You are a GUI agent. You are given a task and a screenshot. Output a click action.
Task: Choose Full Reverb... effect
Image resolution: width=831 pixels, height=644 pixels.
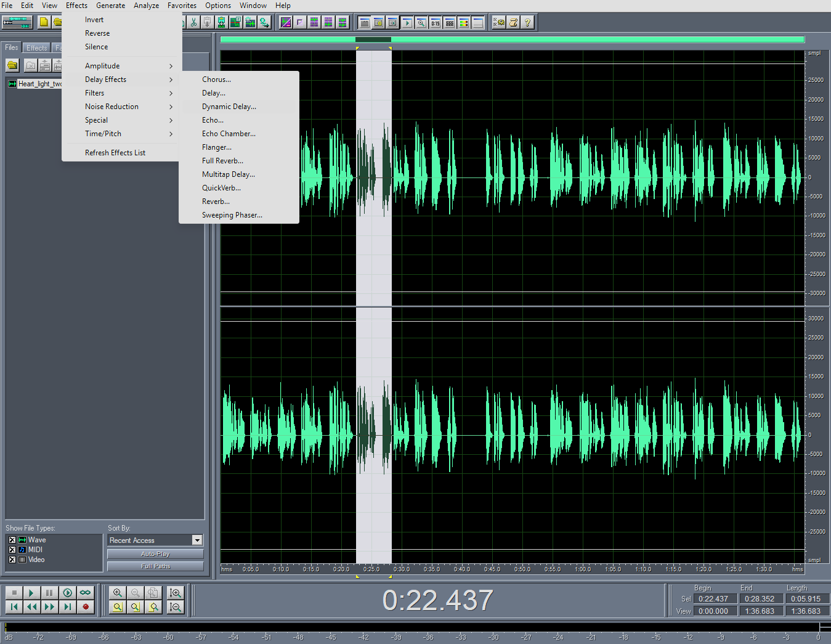[x=239, y=161]
